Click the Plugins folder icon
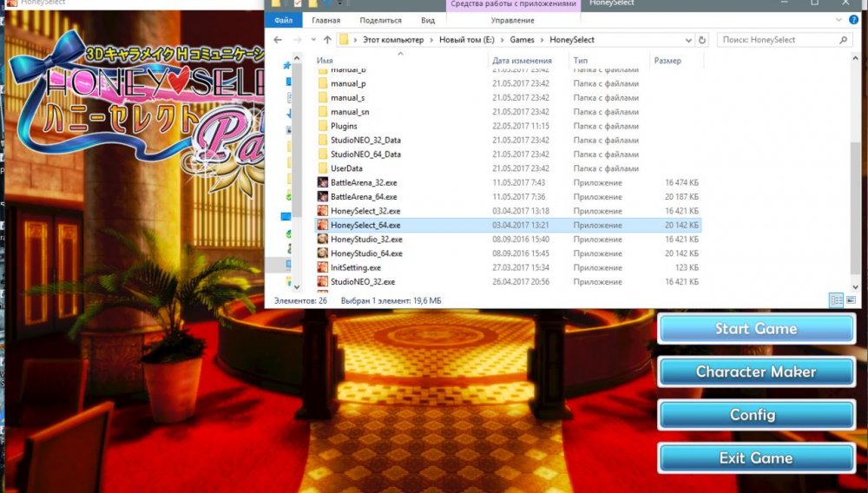This screenshot has height=493, width=868. [322, 127]
